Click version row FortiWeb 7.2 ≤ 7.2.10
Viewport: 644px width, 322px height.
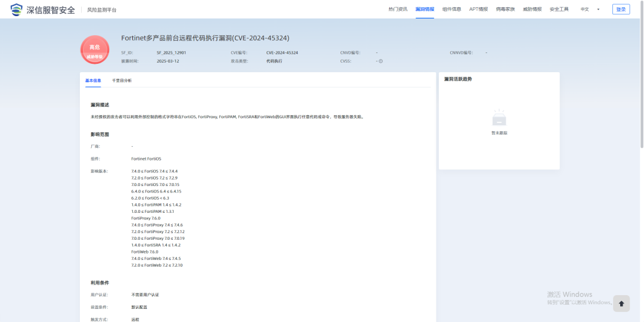[157, 265]
